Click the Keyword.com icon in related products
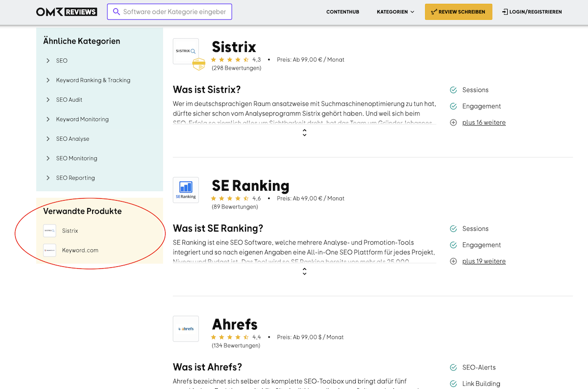The width and height of the screenshot is (588, 389). click(x=49, y=250)
